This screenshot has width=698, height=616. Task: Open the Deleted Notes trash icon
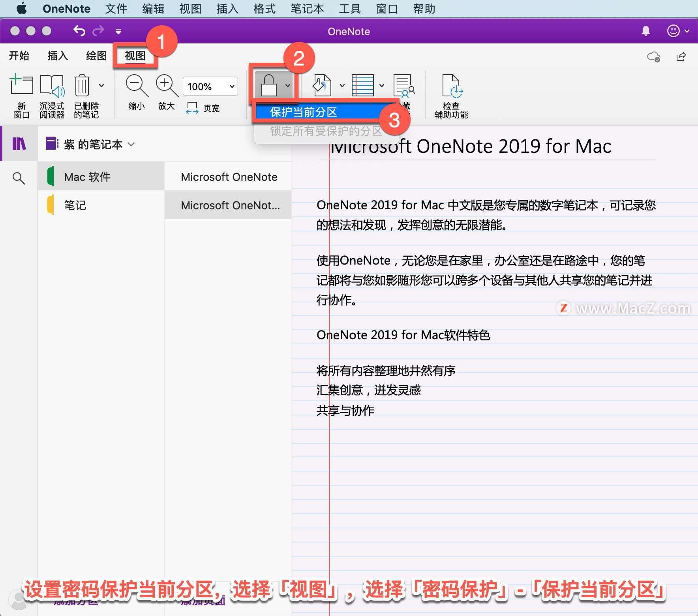[x=82, y=85]
